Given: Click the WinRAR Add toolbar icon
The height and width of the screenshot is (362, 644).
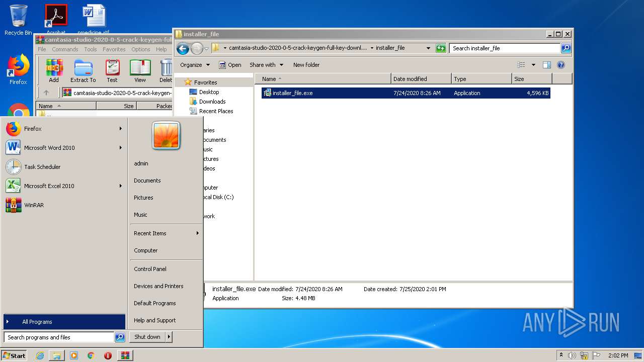Looking at the screenshot, I should click(x=54, y=71).
